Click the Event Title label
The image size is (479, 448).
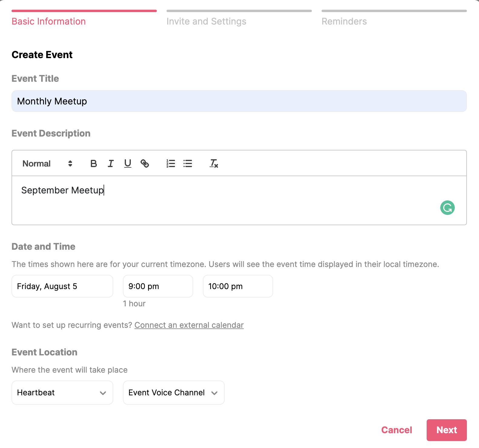pos(35,79)
